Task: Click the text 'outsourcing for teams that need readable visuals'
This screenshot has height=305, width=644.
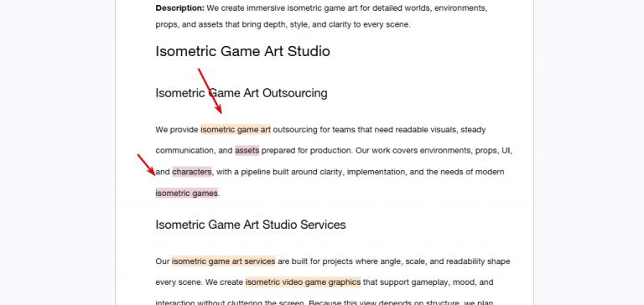Action: [x=365, y=130]
